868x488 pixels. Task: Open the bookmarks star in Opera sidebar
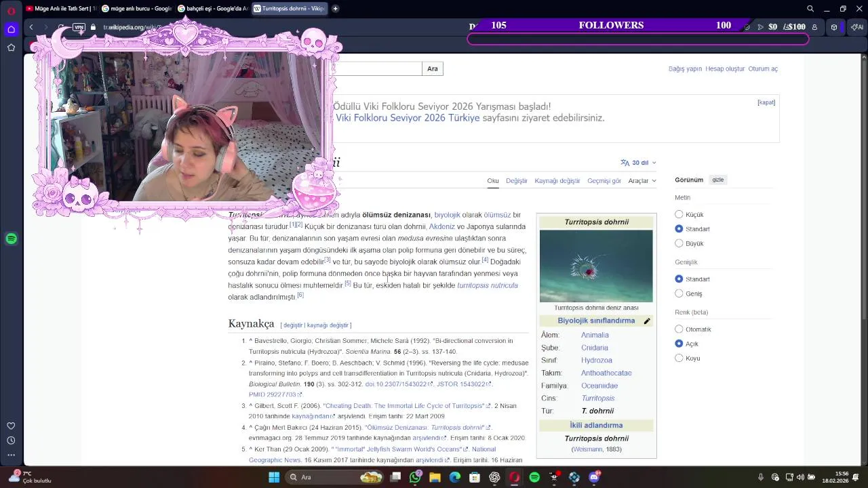pos(11,47)
